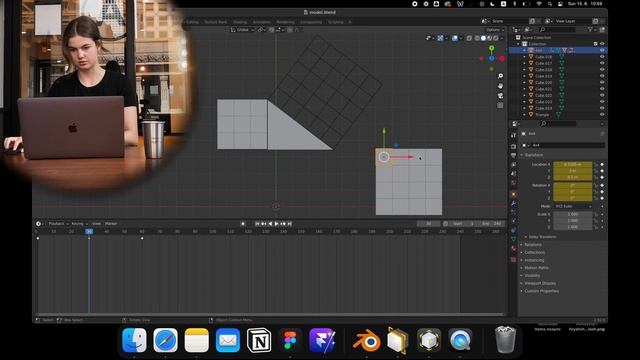Jump to the timeline end frame
This screenshot has width=640, height=360.
point(289,224)
